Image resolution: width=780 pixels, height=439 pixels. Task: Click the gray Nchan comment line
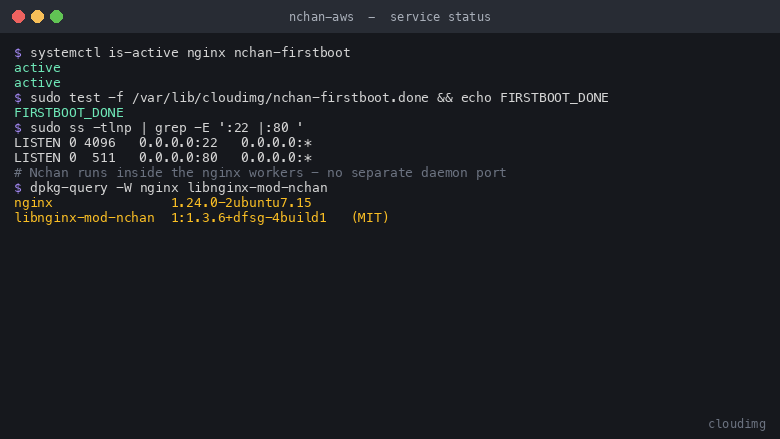260,173
